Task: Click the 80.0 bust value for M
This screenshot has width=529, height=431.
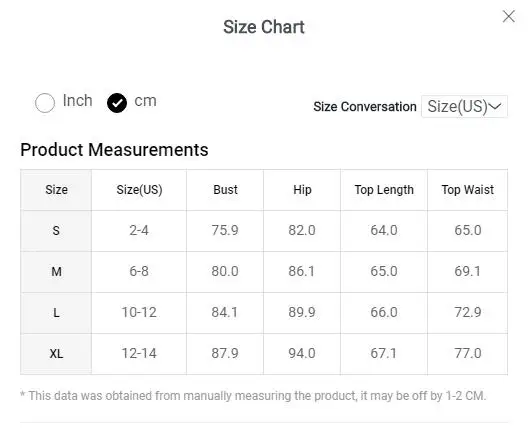Action: tap(225, 271)
